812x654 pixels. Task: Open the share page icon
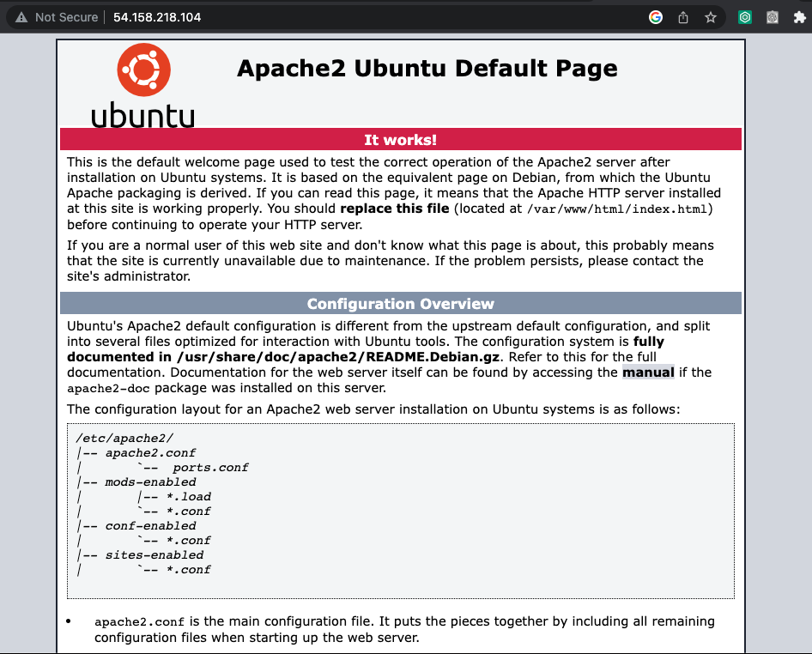coord(683,17)
